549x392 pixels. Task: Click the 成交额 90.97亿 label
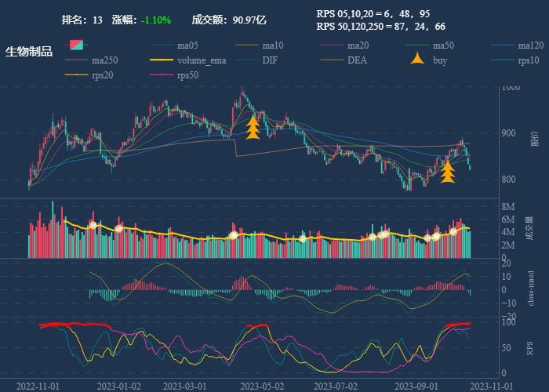229,20
